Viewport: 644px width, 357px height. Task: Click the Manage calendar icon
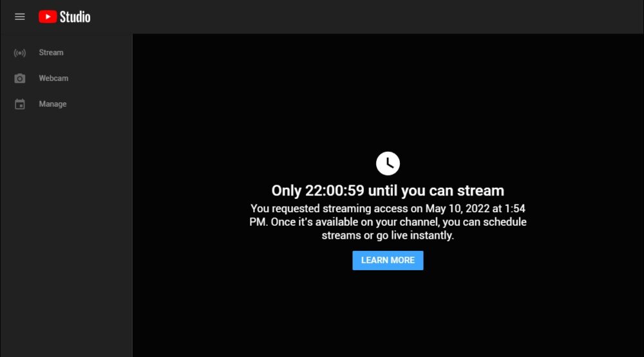(20, 104)
